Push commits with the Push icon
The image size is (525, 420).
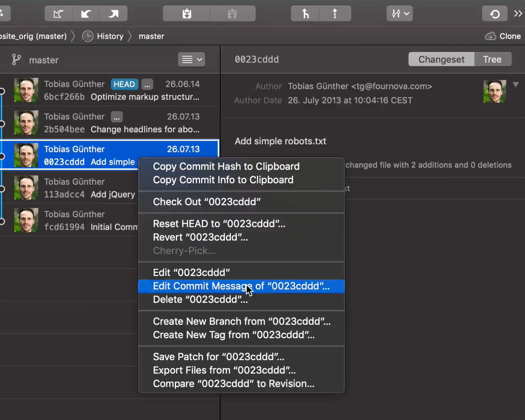pyautogui.click(x=113, y=14)
